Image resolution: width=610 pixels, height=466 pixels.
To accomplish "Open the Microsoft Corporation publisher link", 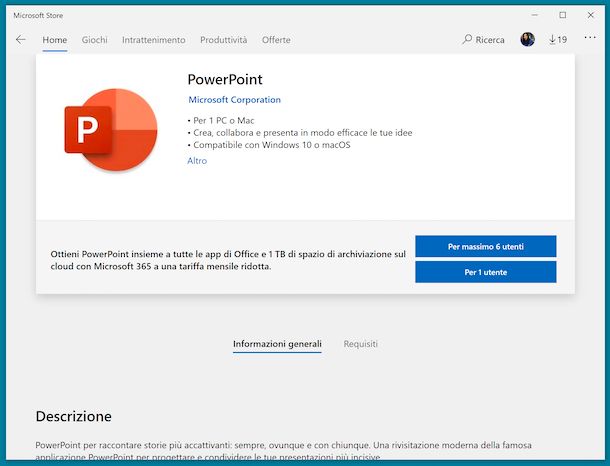I will (235, 100).
